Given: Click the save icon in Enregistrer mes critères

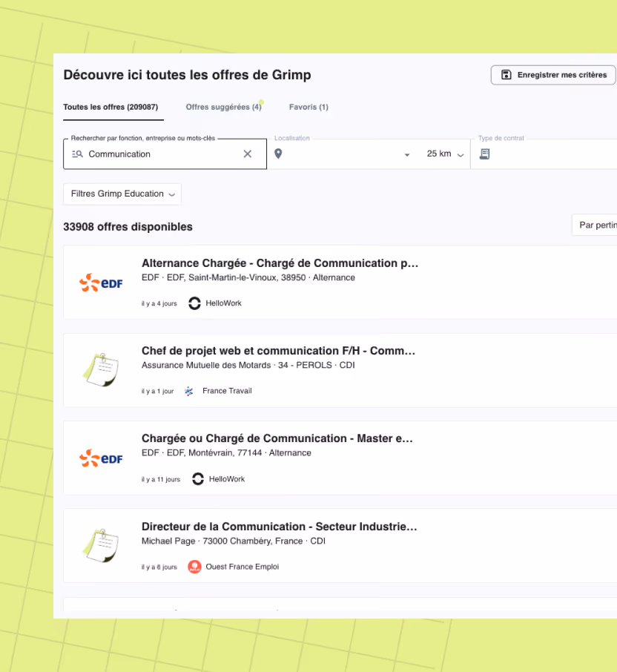Looking at the screenshot, I should pos(506,75).
